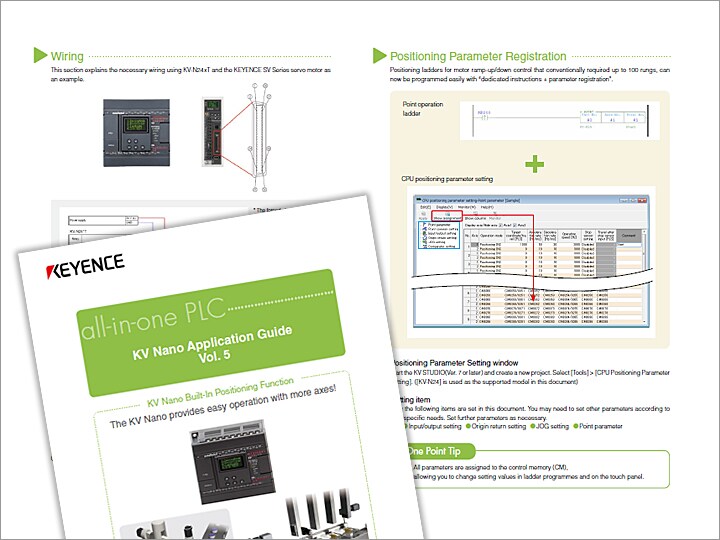Open the Display(V) menu
This screenshot has width=720, height=540.
444,207
